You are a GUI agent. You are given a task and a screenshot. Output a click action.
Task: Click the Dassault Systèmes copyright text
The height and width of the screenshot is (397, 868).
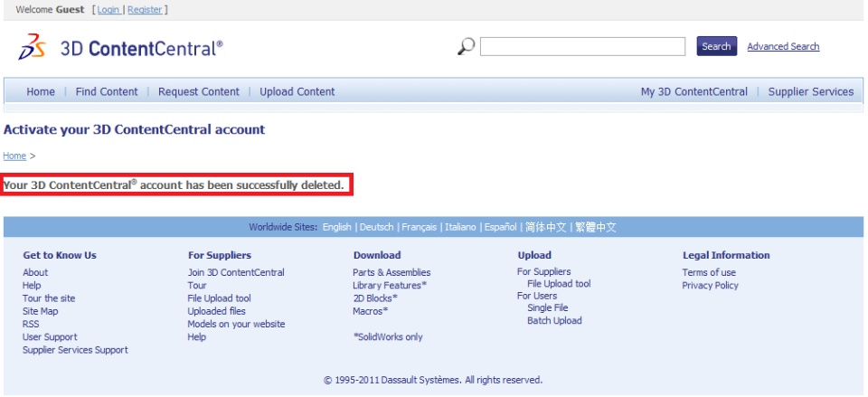click(x=433, y=381)
